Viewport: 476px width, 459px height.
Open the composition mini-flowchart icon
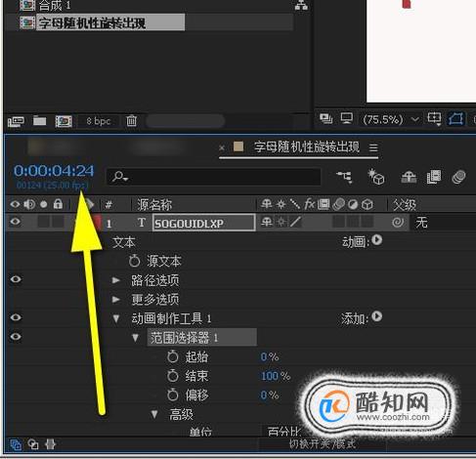344,177
